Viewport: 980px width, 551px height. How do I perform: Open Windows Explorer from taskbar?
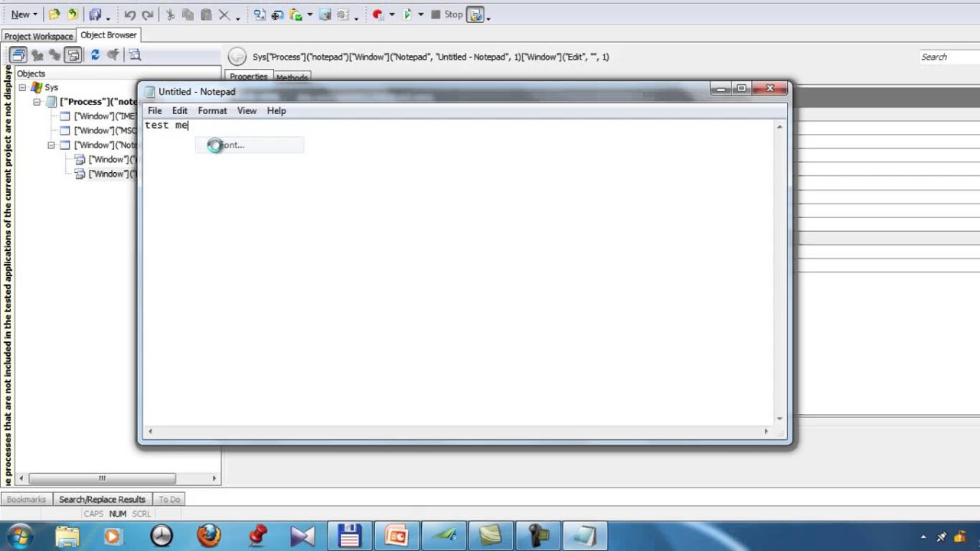click(67, 536)
